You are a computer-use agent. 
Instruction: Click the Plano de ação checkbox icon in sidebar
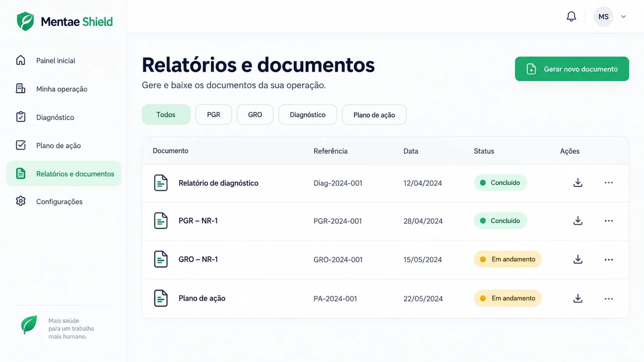pyautogui.click(x=21, y=145)
